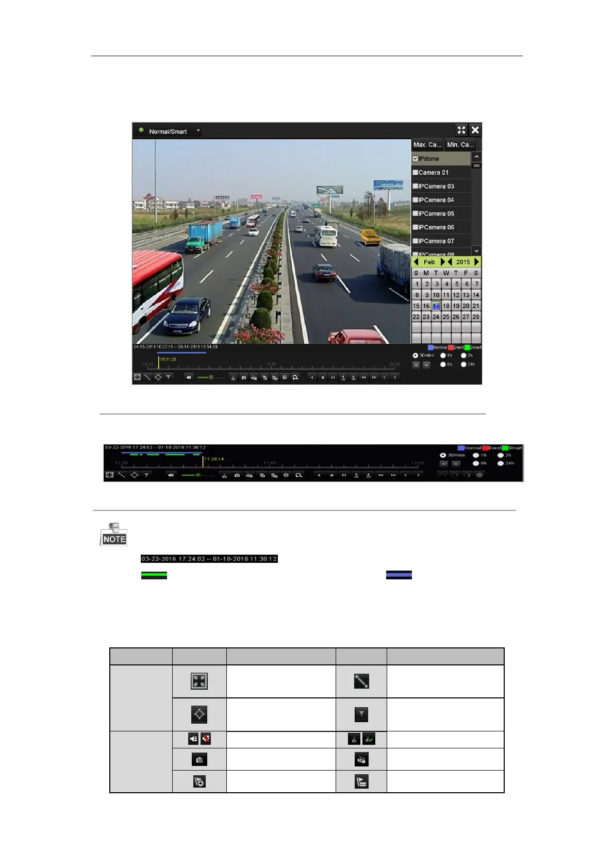The height and width of the screenshot is (868, 614).
Task: Check the IPCamera 07 checkbox
Action: tap(416, 241)
